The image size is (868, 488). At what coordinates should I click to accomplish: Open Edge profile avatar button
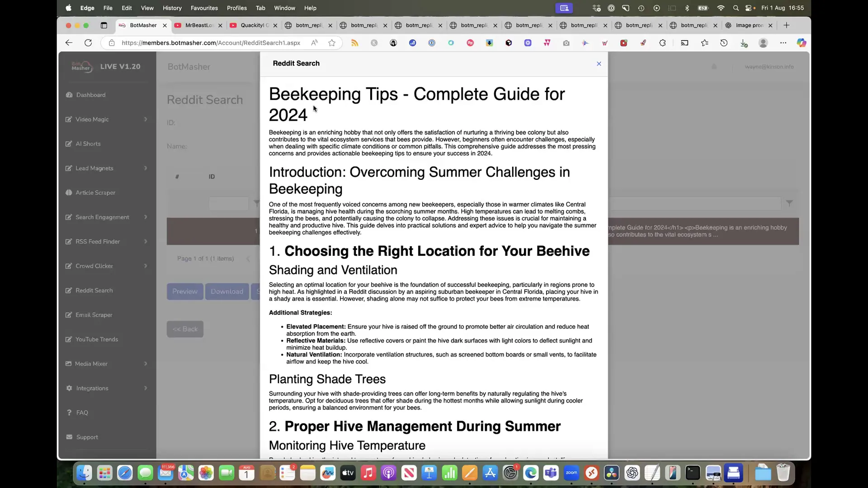(763, 43)
